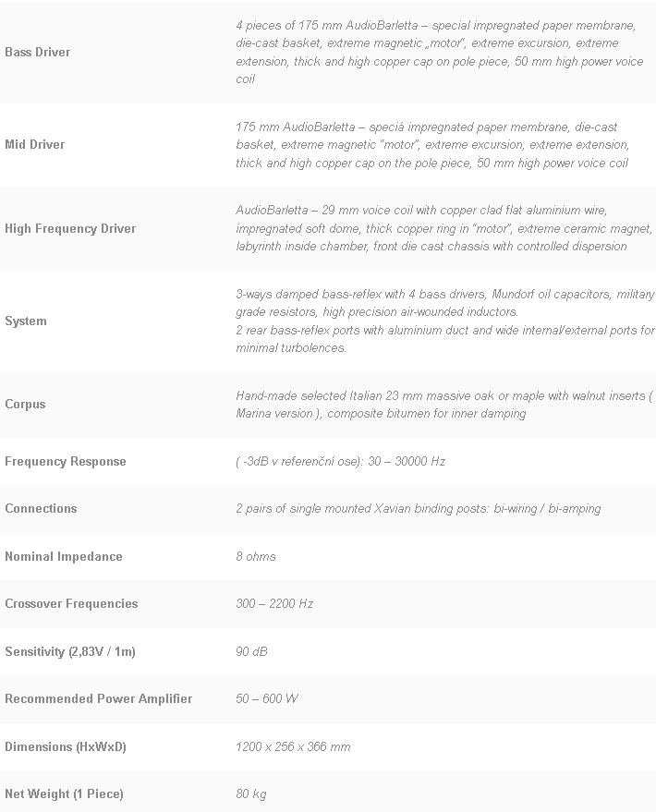Click the High Frequency Driver label
This screenshot has width=656, height=812.
[70, 229]
